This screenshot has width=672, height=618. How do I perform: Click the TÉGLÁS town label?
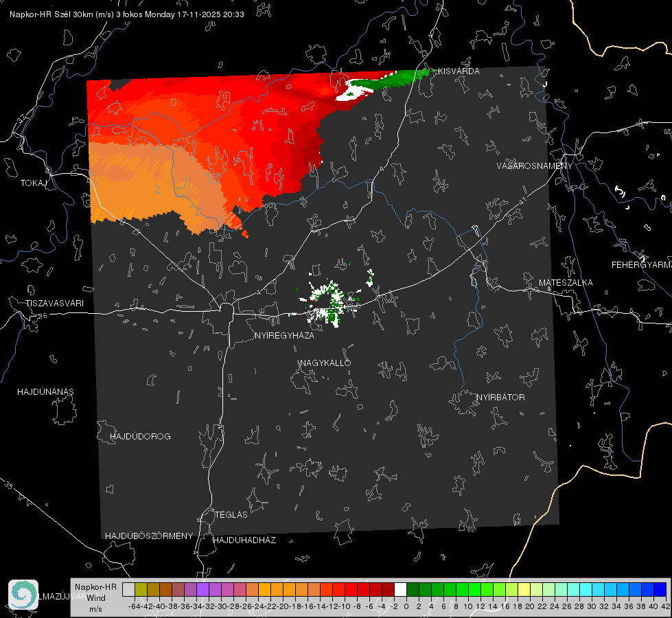pyautogui.click(x=231, y=515)
